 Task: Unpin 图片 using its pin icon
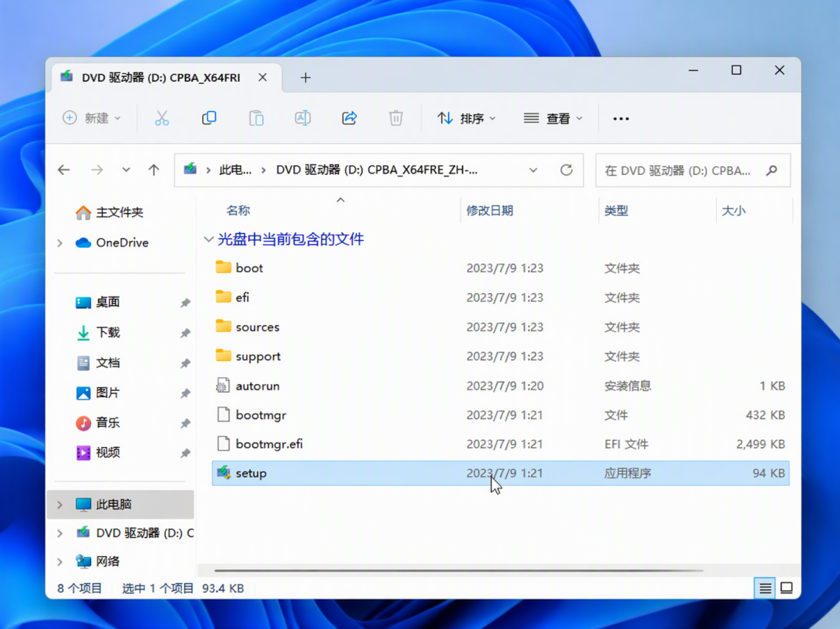point(185,393)
